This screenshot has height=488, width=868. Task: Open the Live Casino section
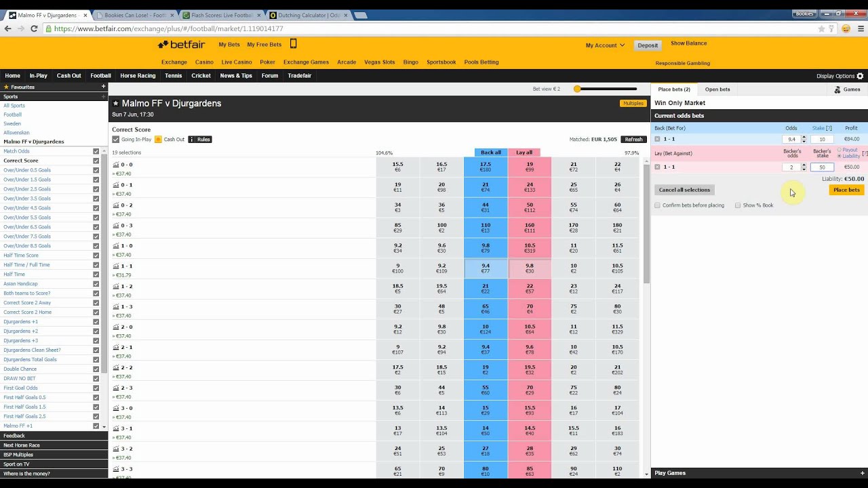point(237,62)
